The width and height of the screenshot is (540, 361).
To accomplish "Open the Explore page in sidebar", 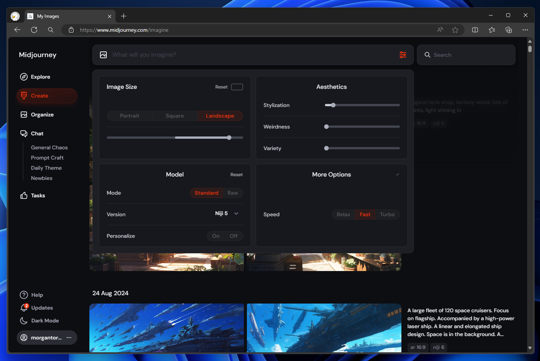I will coord(35,77).
